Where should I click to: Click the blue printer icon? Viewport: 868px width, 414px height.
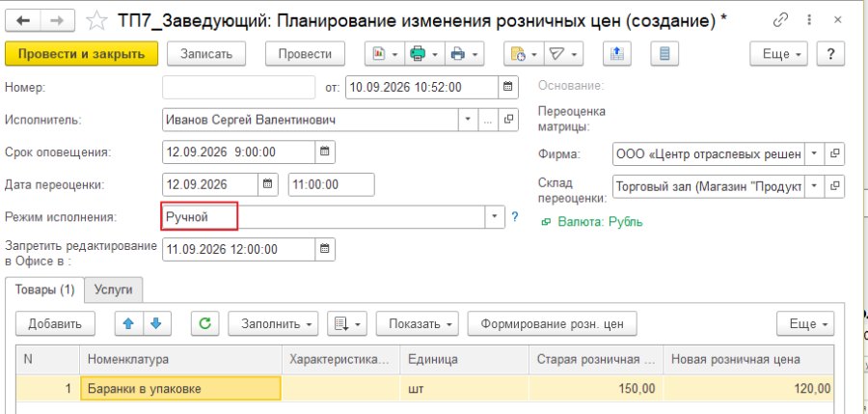click(x=458, y=54)
